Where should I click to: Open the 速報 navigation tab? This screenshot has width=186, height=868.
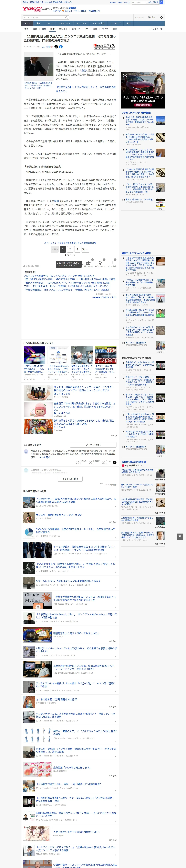[x=38, y=24]
